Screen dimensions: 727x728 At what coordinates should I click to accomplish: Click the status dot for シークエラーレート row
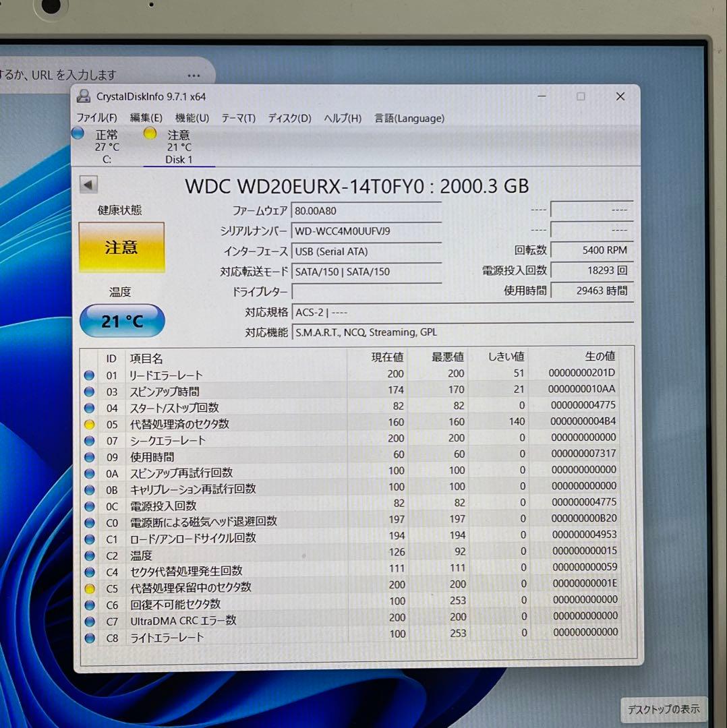89,441
